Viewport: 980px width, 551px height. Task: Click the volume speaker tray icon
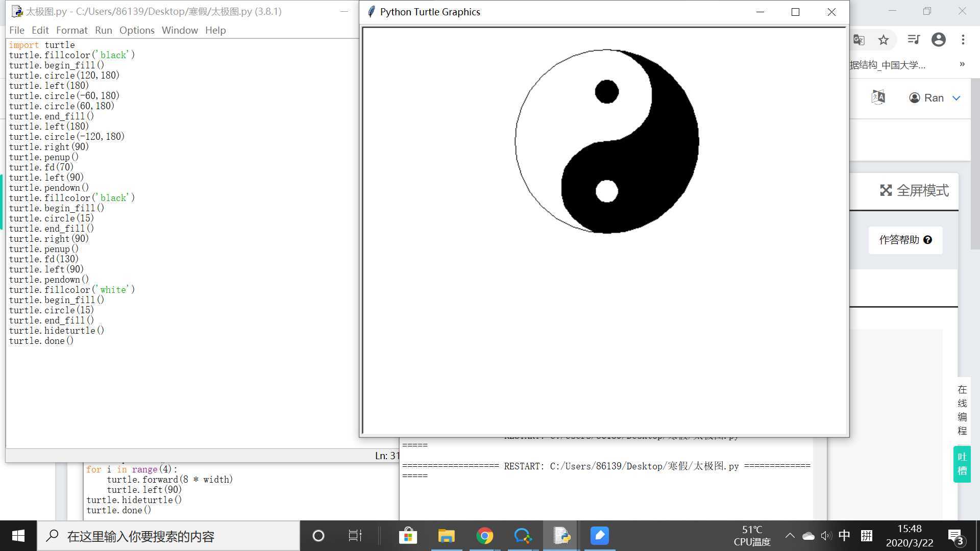[x=825, y=536]
